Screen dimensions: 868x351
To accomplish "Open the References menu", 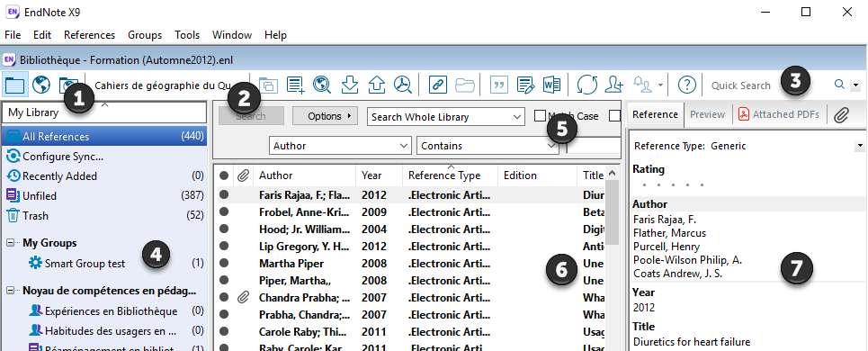I will pyautogui.click(x=90, y=35).
